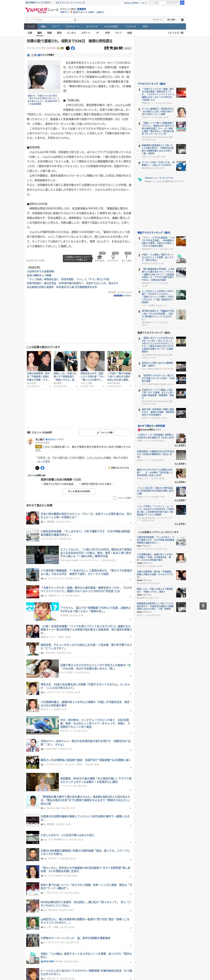Open the トップ navigation tab

31,27
